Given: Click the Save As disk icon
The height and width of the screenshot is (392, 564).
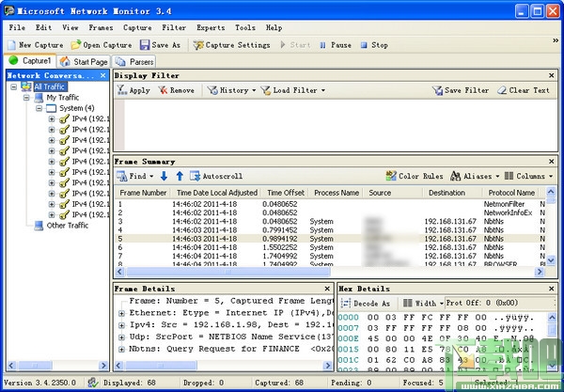Looking at the screenshot, I should pos(145,45).
